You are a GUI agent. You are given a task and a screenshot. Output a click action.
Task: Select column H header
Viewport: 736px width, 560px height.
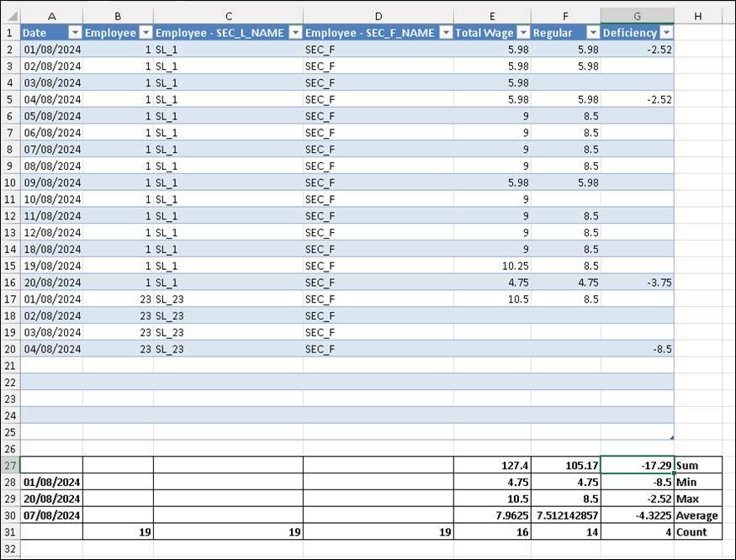(698, 16)
